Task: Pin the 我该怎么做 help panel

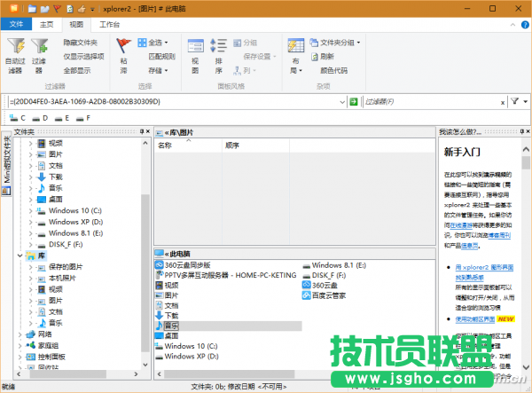Action: coord(522,131)
